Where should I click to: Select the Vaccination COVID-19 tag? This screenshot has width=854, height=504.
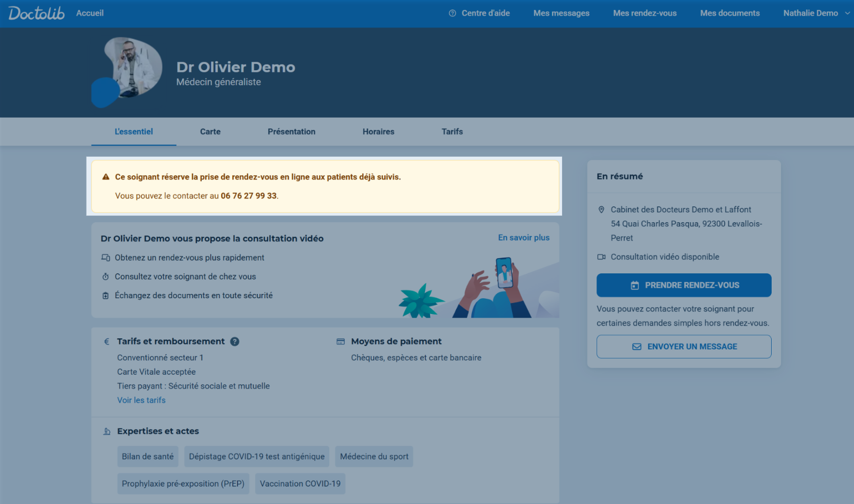(300, 483)
